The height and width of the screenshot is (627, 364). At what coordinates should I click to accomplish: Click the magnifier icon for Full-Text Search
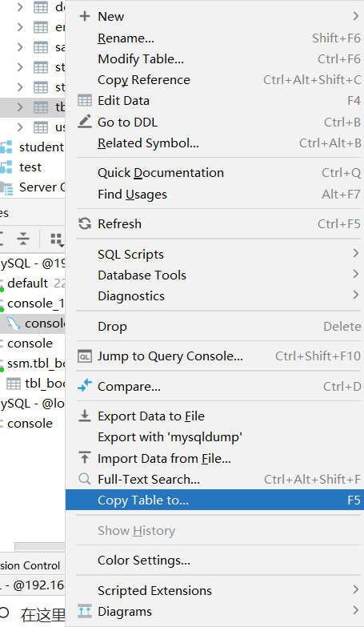(85, 479)
